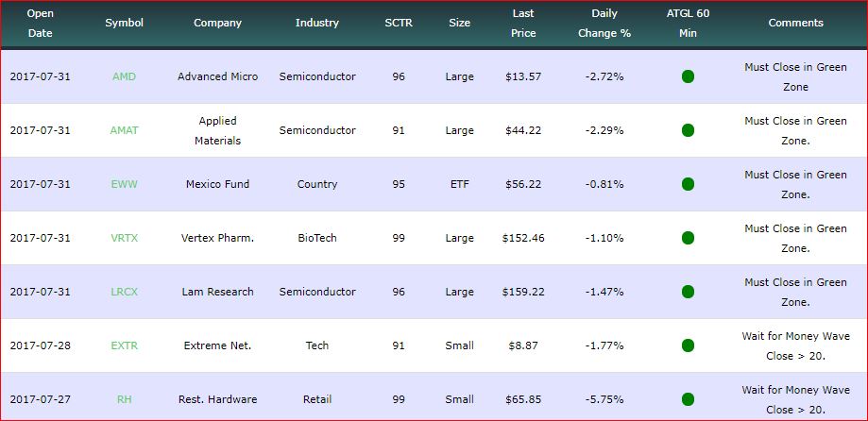The height and width of the screenshot is (421, 868).
Task: Click the -2.72% daily change value
Action: tap(604, 76)
